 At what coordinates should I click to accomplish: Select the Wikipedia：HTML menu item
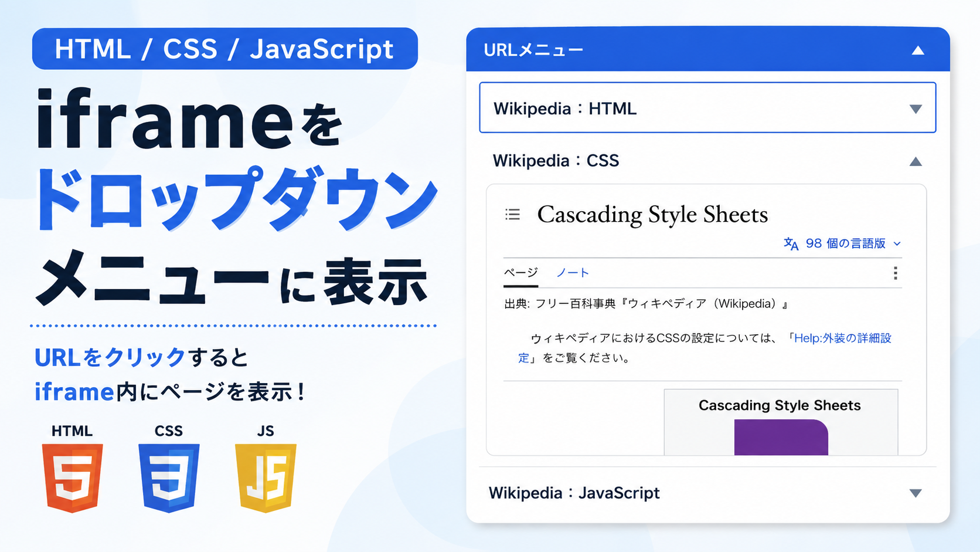point(707,108)
